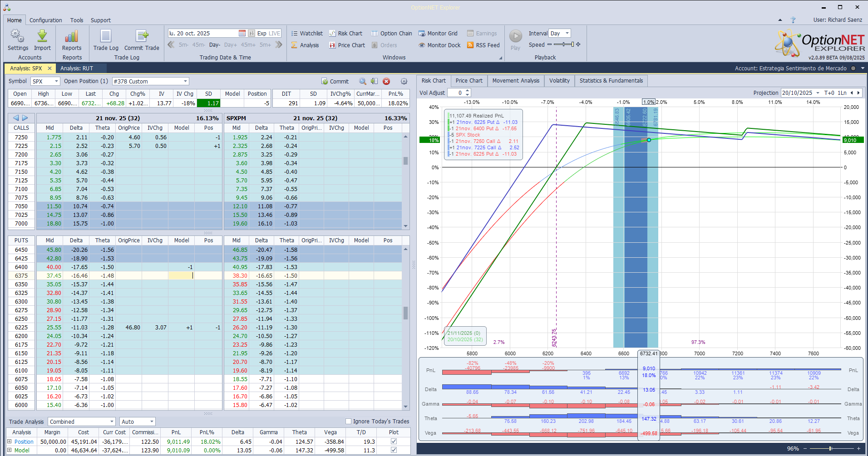Step back 45 minutes with 45m-
This screenshot has width=868, height=456.
pos(199,45)
